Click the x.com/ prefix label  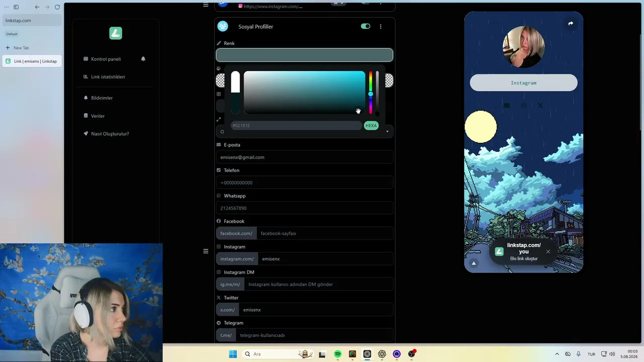227,310
